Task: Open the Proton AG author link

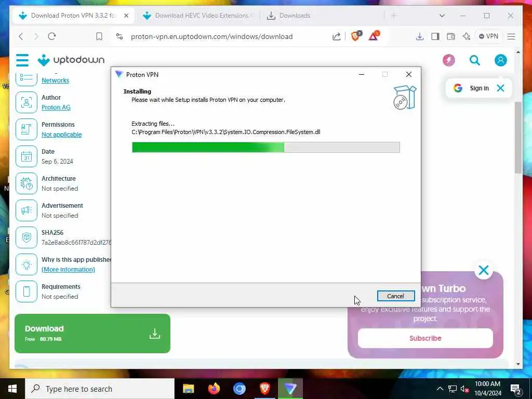Action: pyautogui.click(x=56, y=107)
